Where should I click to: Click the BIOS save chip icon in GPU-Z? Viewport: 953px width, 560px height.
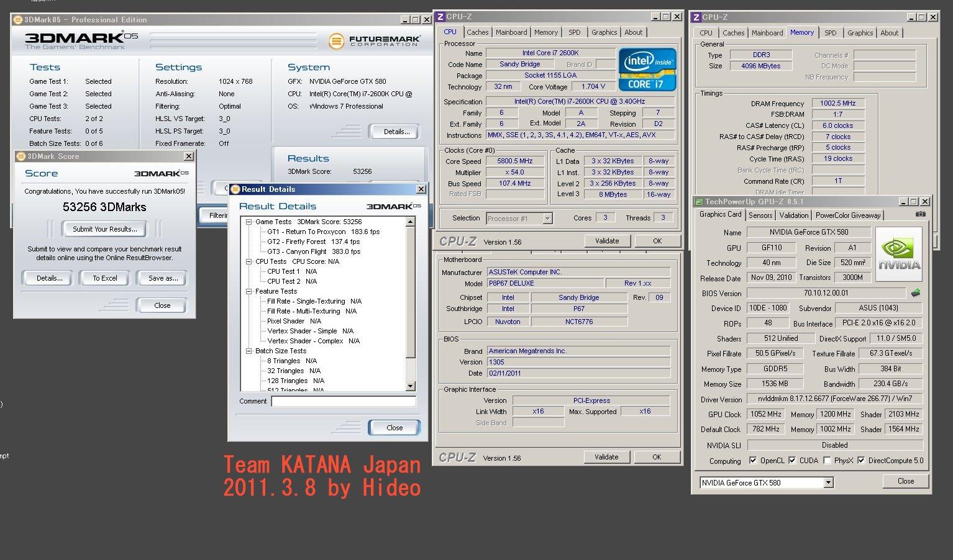[x=915, y=293]
